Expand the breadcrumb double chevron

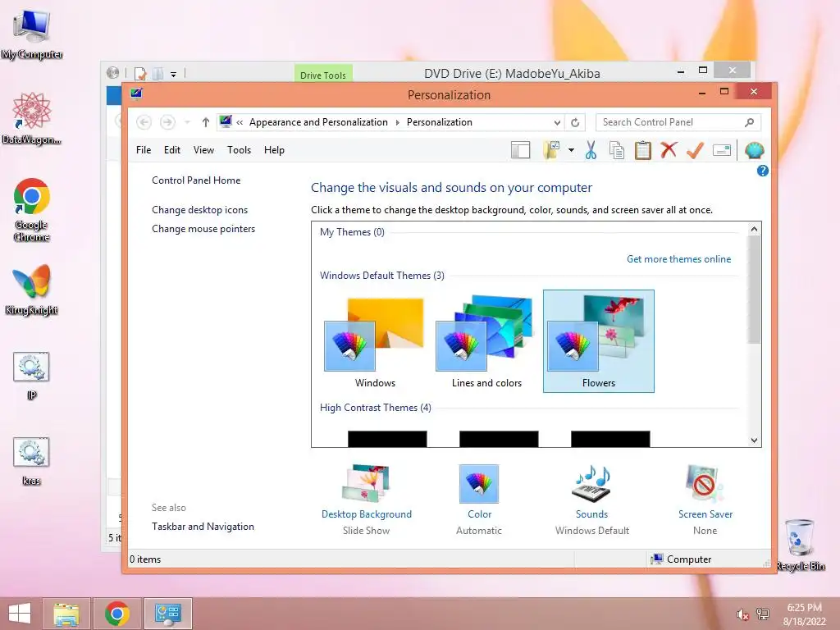pyautogui.click(x=240, y=123)
